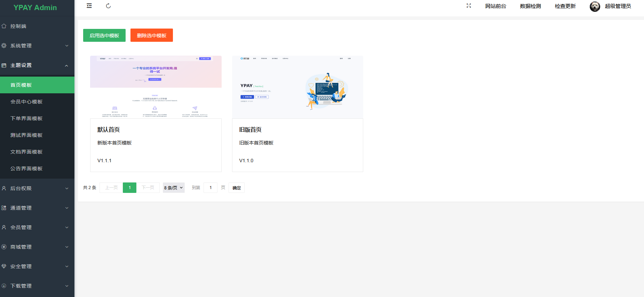Click the diamond icon beside 安全管理
Image resolution: width=644 pixels, height=297 pixels.
(4, 266)
